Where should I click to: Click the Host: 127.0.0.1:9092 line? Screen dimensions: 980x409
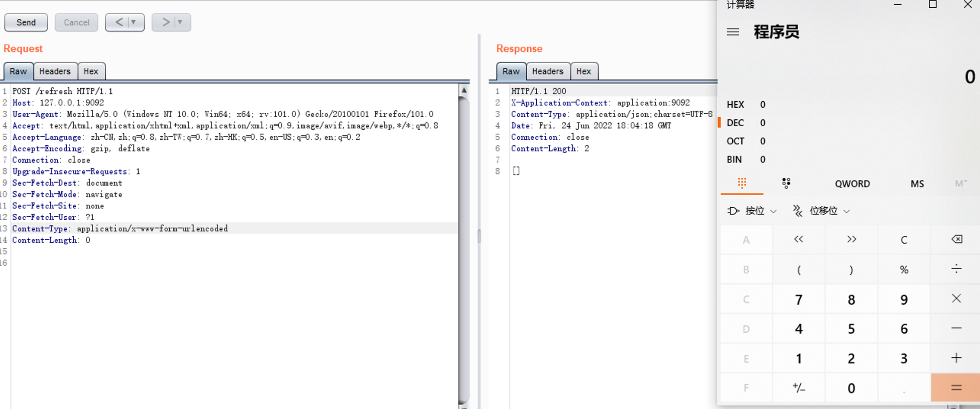click(x=58, y=103)
